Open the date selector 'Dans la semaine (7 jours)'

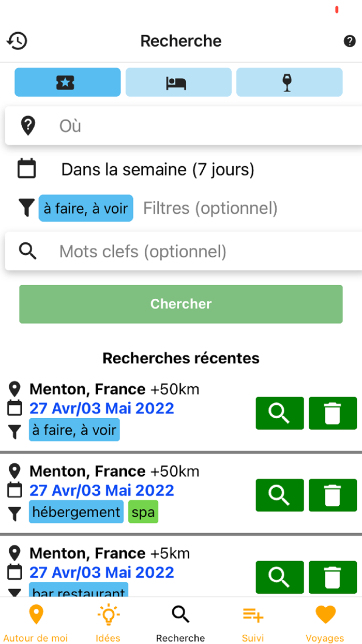tap(158, 169)
